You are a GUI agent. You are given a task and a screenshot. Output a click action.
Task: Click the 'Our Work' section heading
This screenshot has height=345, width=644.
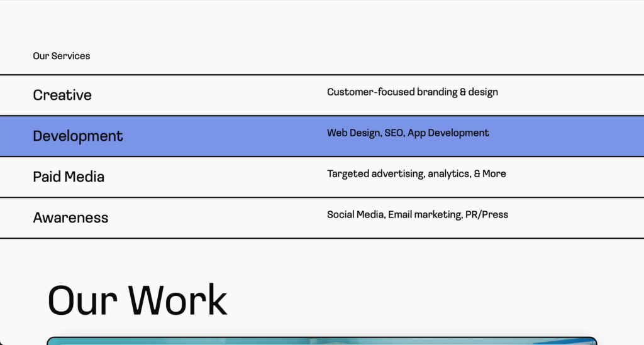pos(137,300)
